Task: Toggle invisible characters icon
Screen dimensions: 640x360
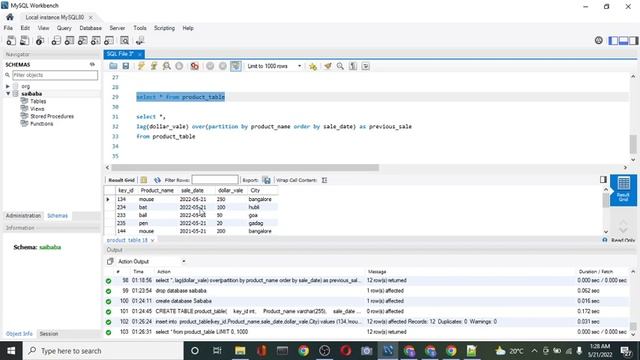Action: [353, 66]
